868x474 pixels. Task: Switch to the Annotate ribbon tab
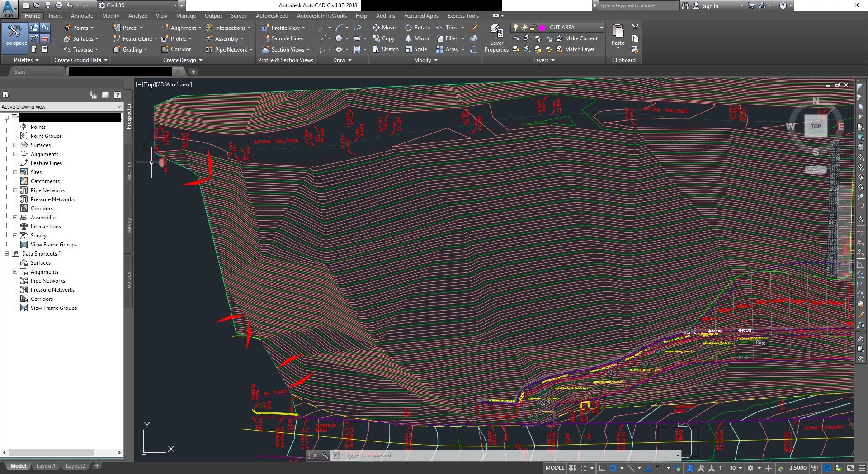[82, 15]
